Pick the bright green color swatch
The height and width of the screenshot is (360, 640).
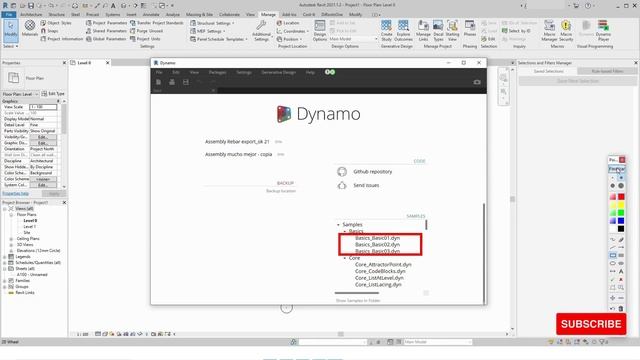621,213
